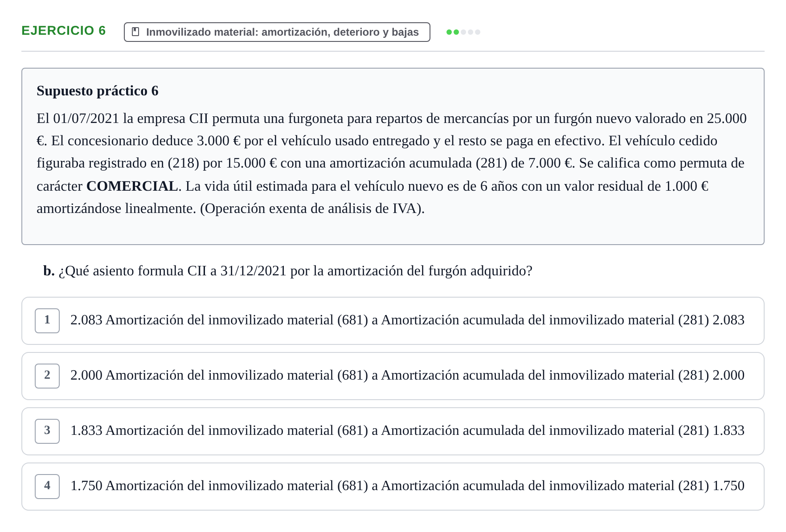
Task: Click the EJERCICIO 6 heading
Action: [x=64, y=31]
